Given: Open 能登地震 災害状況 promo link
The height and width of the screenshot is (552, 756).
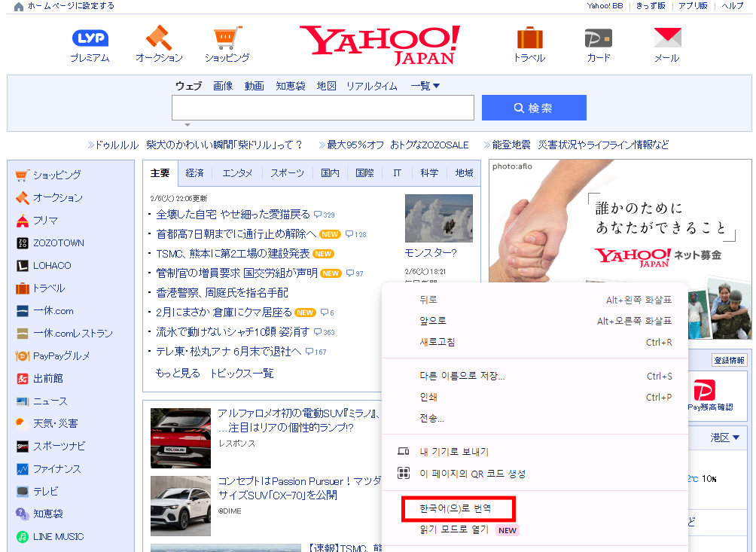Looking at the screenshot, I should pyautogui.click(x=581, y=145).
